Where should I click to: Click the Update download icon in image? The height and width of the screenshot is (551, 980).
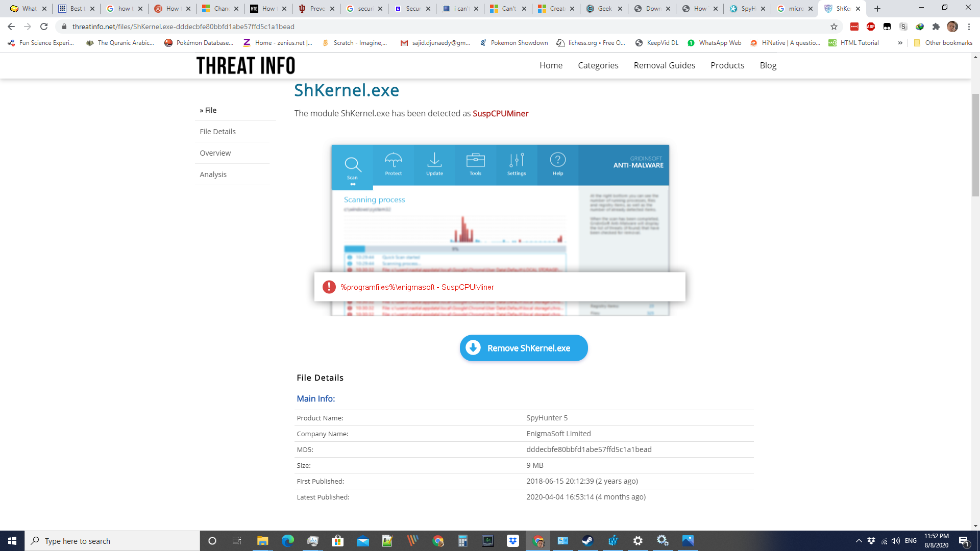[434, 164]
